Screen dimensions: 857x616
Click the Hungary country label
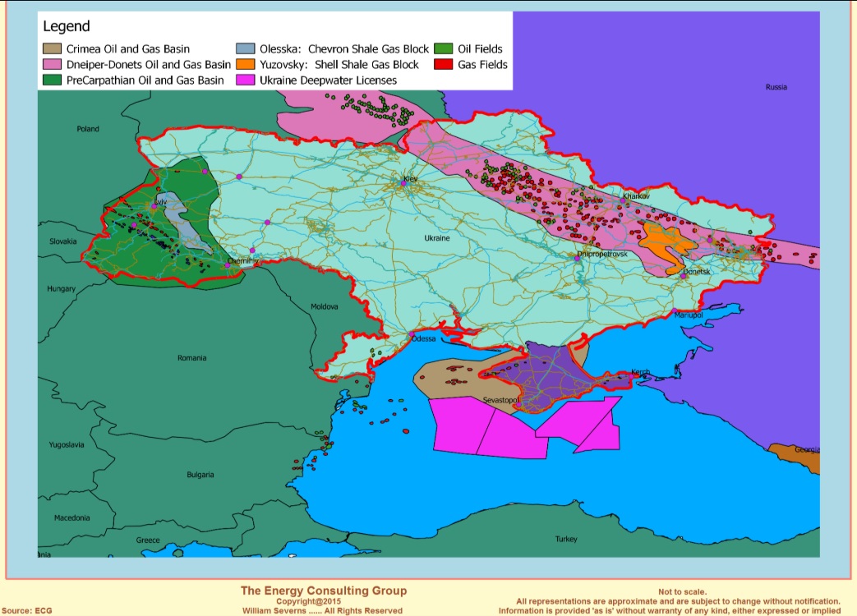pyautogui.click(x=61, y=288)
